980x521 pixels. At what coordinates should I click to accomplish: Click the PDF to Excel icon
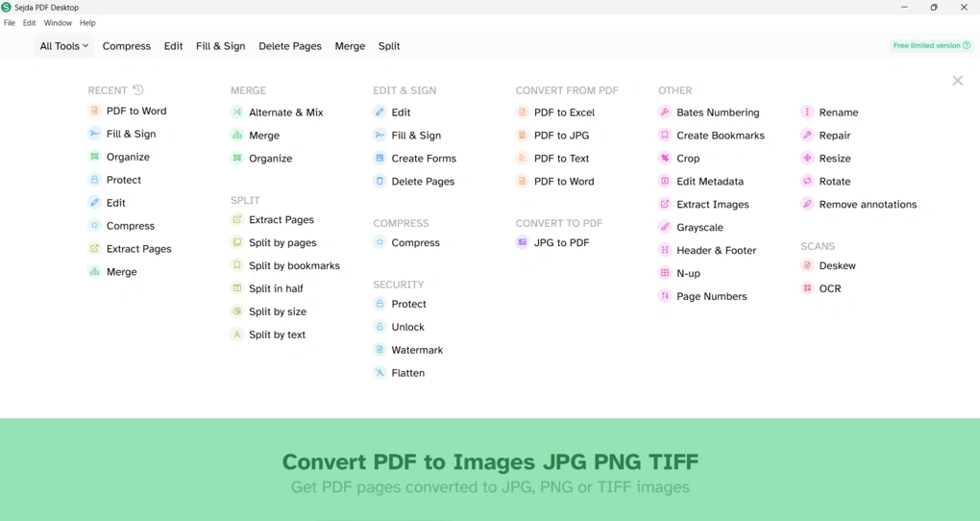click(522, 112)
